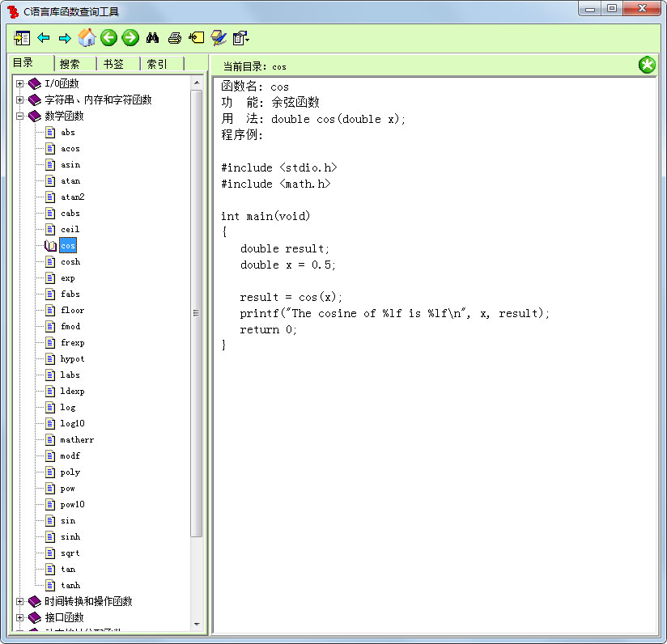Click the labs page icon

click(x=50, y=375)
